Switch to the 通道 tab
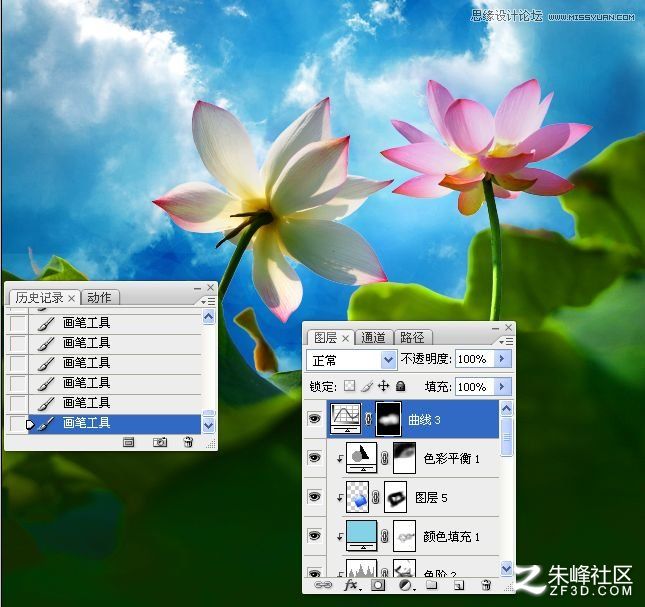Image resolution: width=645 pixels, height=607 pixels. tap(373, 337)
